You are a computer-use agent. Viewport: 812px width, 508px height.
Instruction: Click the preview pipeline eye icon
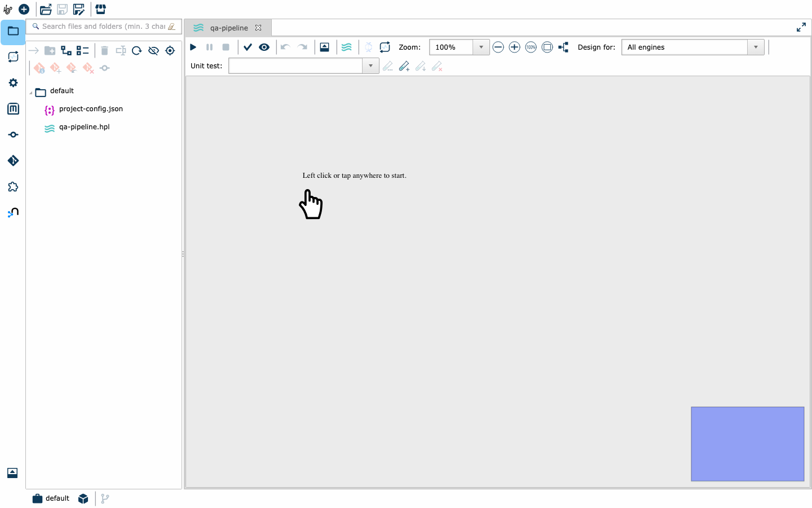(264, 47)
